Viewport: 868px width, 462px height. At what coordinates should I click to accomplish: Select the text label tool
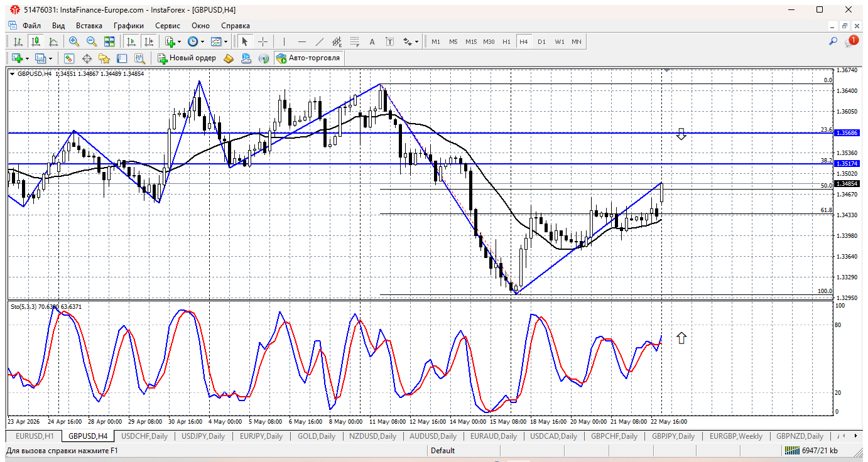click(x=390, y=41)
